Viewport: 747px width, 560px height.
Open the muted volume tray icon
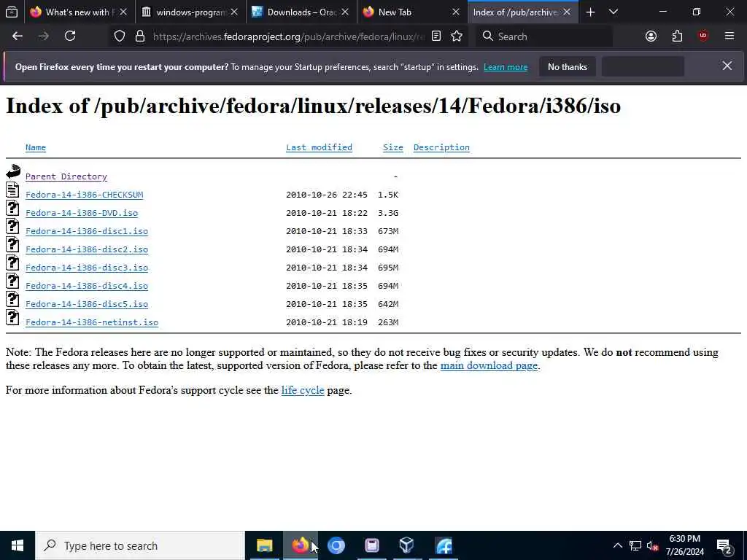point(652,545)
